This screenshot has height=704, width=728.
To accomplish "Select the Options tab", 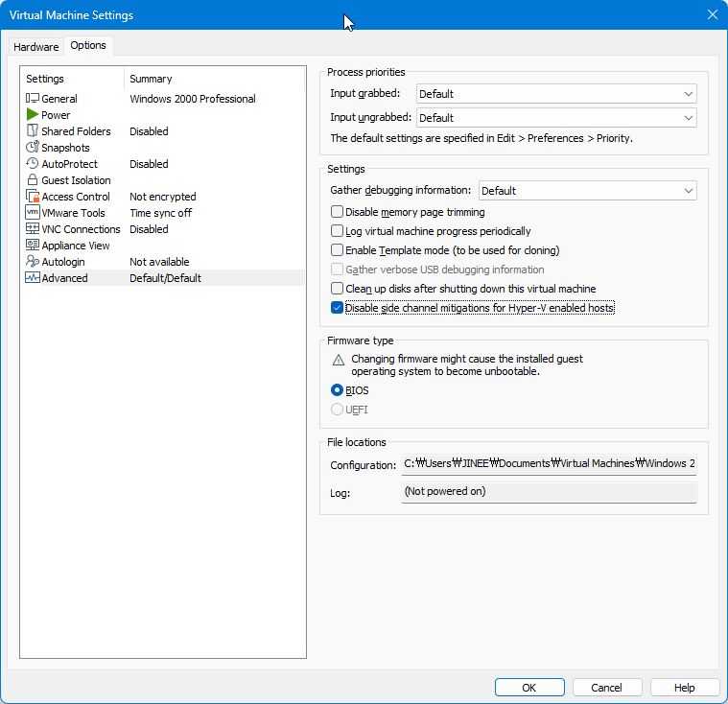I will (x=88, y=45).
